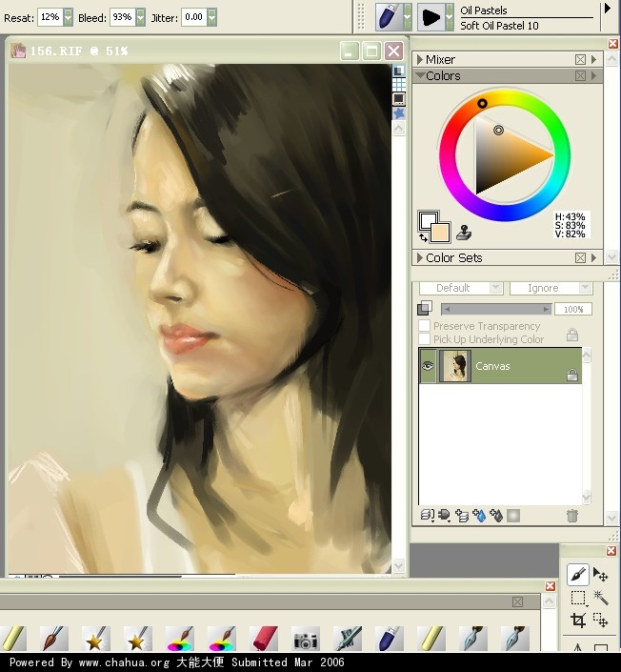
Task: Create a new layer with New Layer icon
Action: coord(462,515)
